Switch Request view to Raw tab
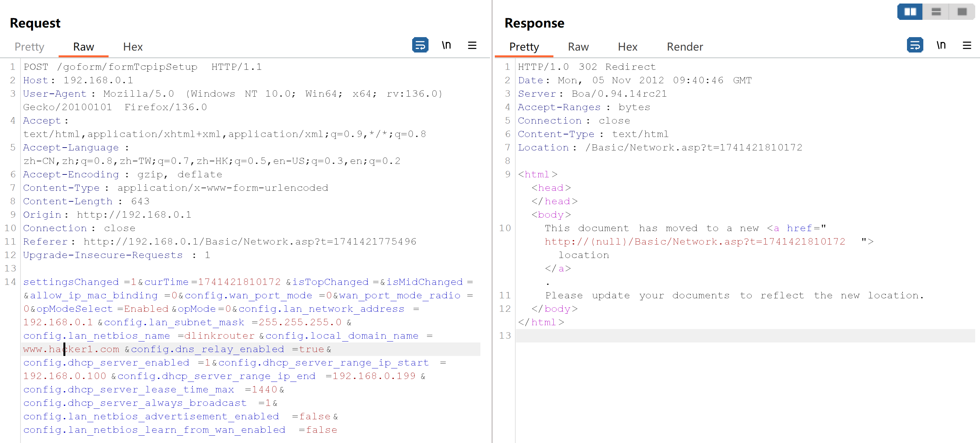Screen dimensions: 980x443 (x=83, y=47)
